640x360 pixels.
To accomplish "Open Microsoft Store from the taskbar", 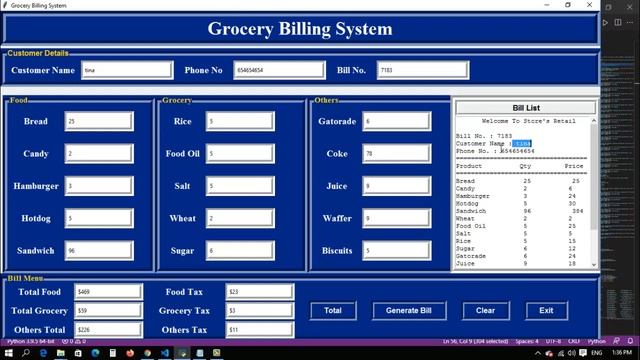I will [x=78, y=353].
